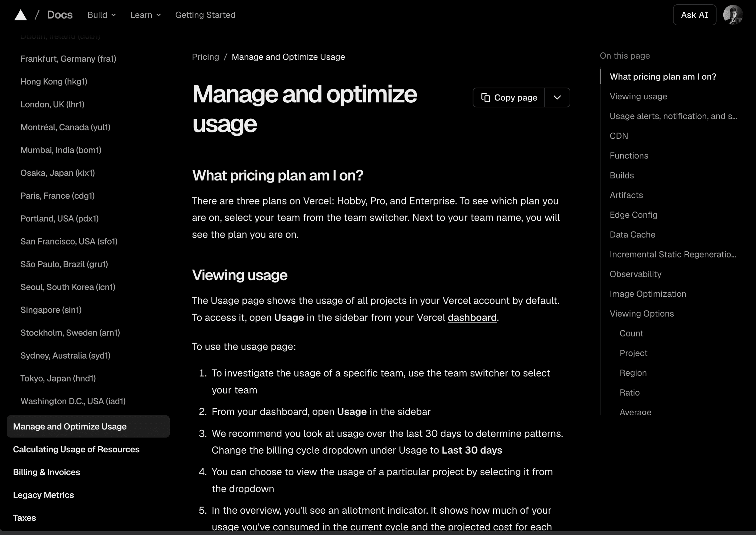Open Stockholm, Sweden (arn1) region

pos(70,333)
